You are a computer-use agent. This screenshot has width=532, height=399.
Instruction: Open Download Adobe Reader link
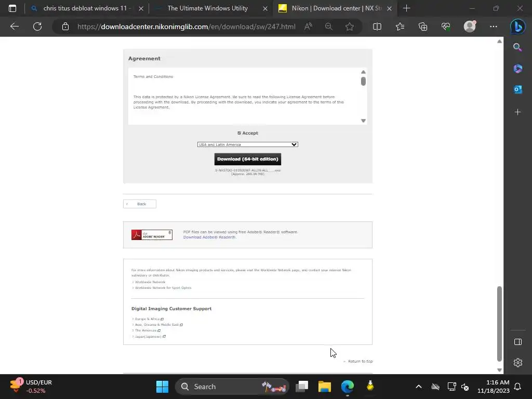pyautogui.click(x=209, y=237)
